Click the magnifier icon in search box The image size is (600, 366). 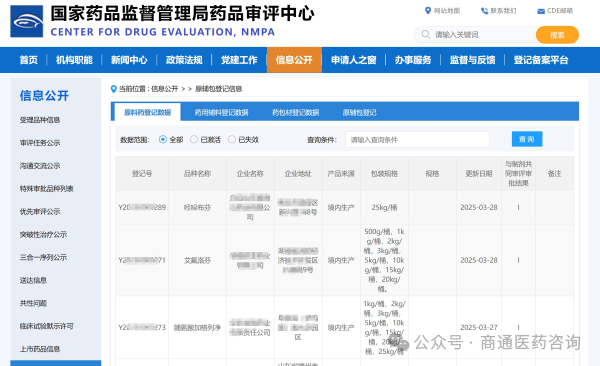click(x=426, y=34)
